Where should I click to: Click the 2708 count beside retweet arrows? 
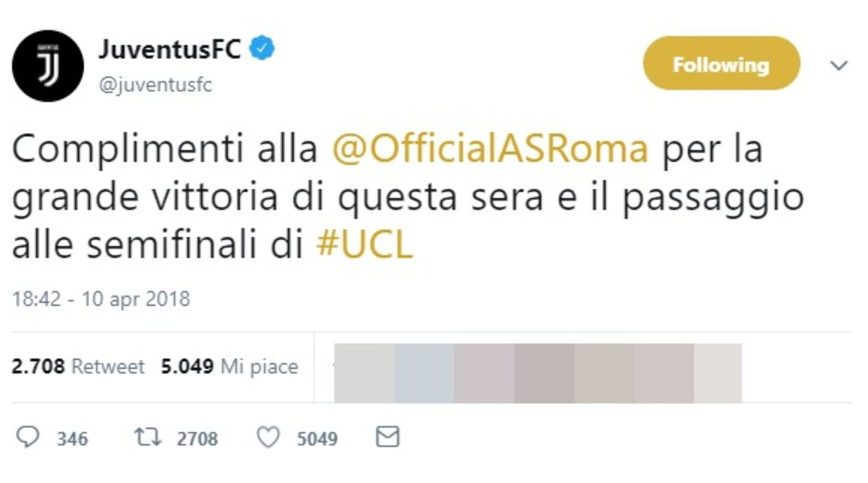click(197, 438)
